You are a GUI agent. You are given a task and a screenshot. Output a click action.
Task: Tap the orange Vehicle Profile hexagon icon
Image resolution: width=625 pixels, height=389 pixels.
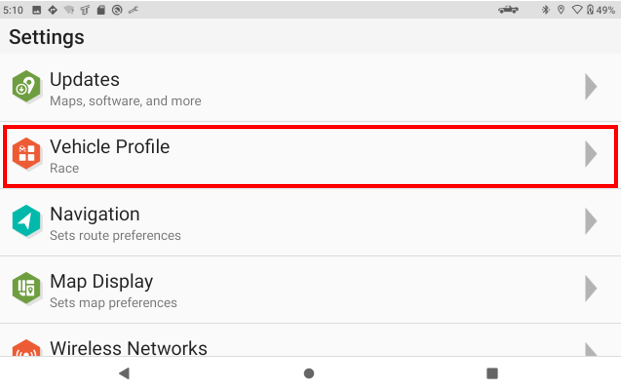point(26,153)
